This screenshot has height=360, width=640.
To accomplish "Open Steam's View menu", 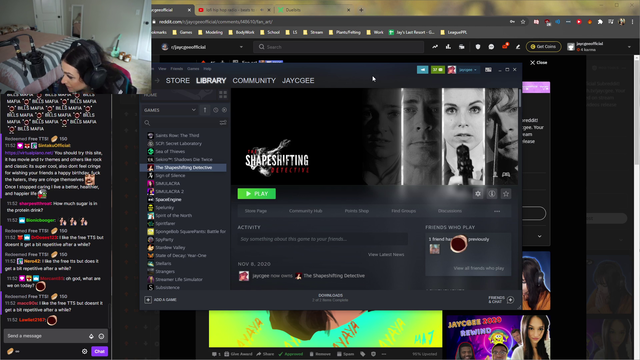I will click(162, 69).
